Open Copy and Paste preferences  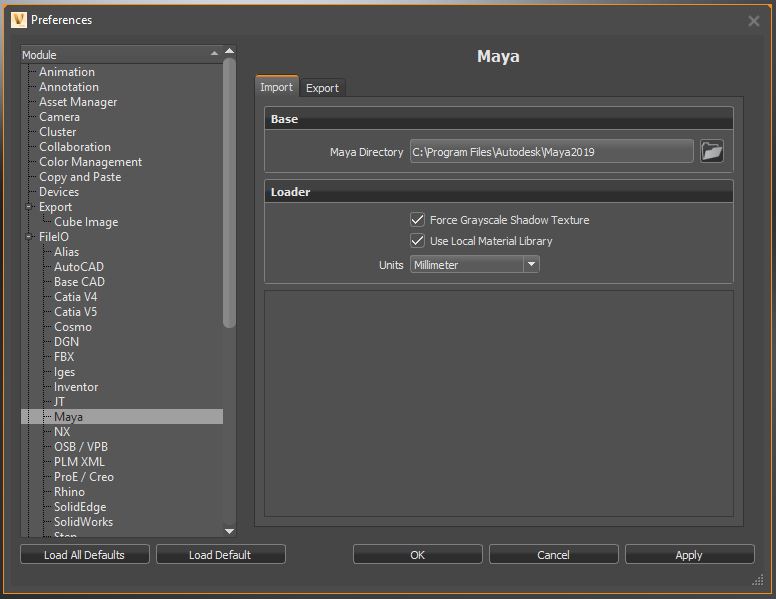coord(80,177)
